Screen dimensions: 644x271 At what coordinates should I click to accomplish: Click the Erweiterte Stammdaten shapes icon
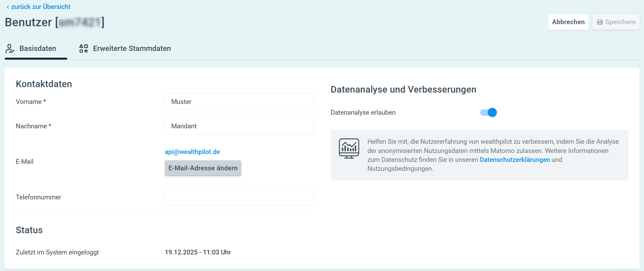[x=84, y=49]
